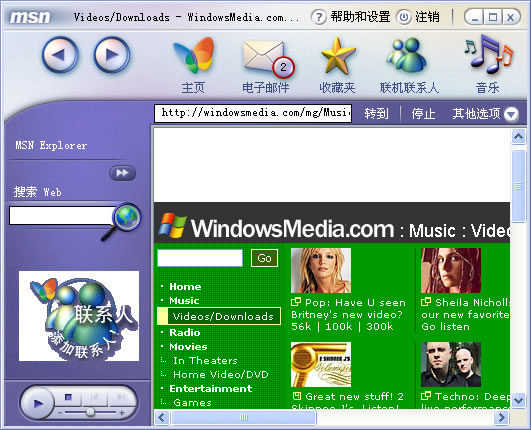Go forward with the right arrow button
This screenshot has height=430, width=531.
112,55
